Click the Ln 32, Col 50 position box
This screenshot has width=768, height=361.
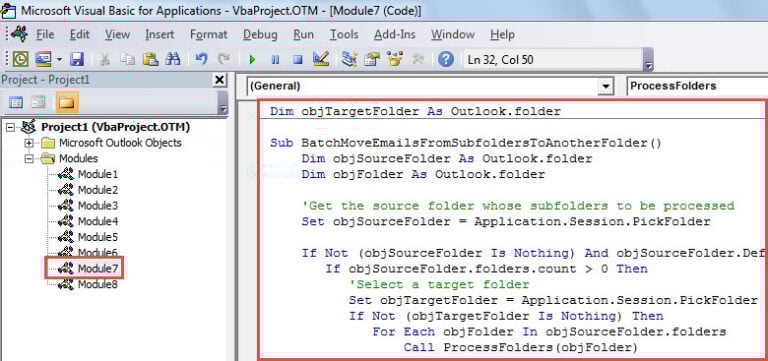click(552, 60)
